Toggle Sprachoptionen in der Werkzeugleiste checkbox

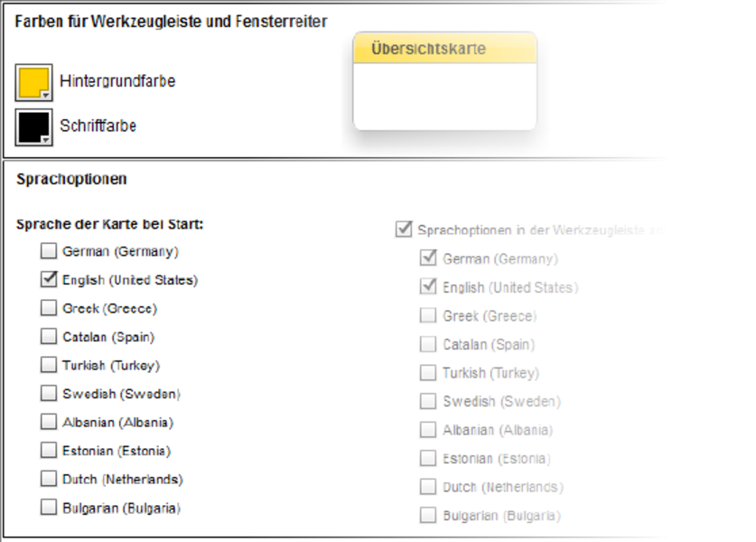pyautogui.click(x=404, y=229)
